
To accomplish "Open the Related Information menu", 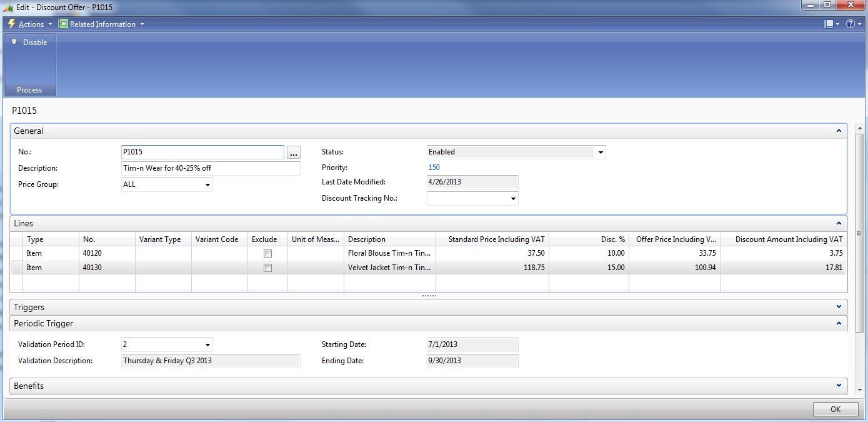I will pos(102,24).
